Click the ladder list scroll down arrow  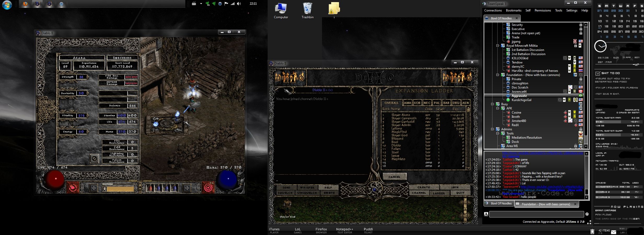pos(468,168)
